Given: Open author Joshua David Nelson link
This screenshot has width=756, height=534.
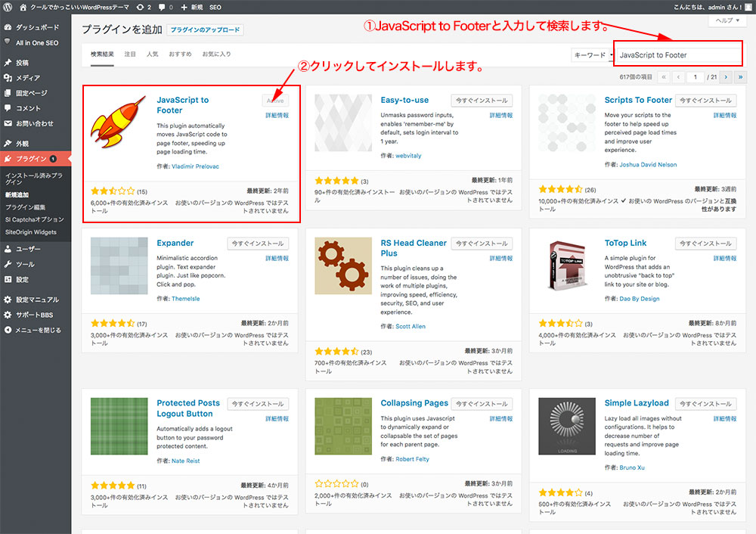Looking at the screenshot, I should tap(648, 164).
